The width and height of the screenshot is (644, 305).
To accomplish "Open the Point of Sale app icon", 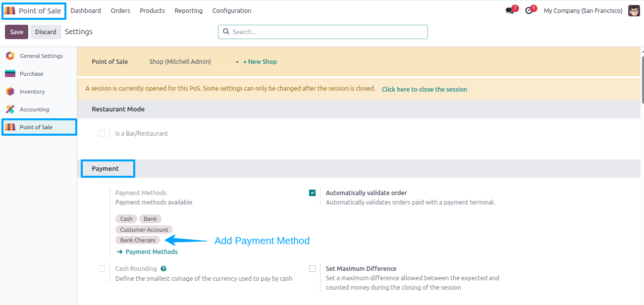I will pyautogui.click(x=10, y=11).
